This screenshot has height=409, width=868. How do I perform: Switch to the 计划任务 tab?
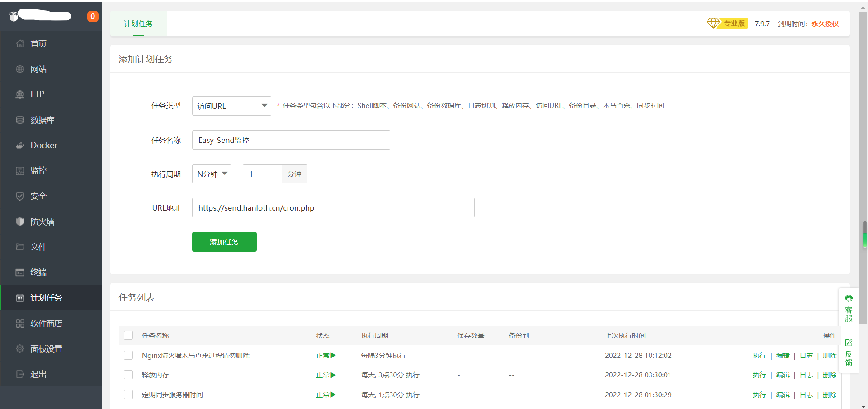[138, 24]
